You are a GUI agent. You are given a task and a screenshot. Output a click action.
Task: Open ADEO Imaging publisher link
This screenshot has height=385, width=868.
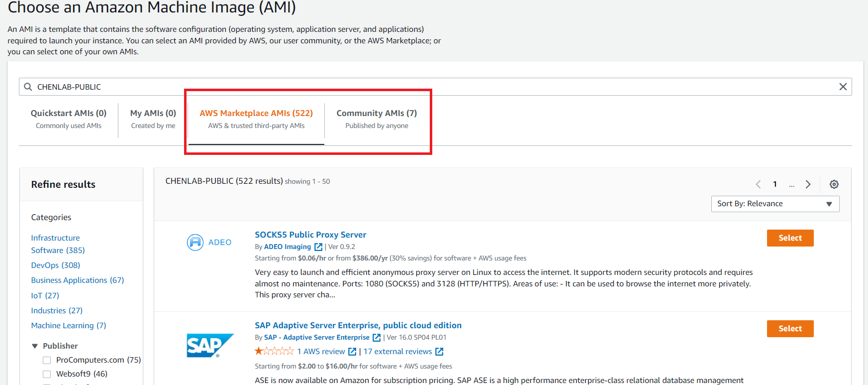(x=288, y=247)
